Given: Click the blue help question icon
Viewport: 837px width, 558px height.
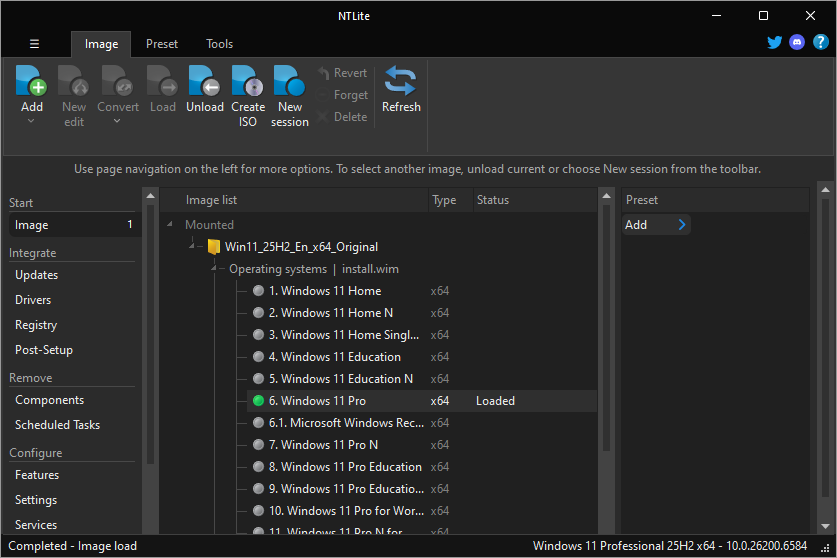Looking at the screenshot, I should (820, 43).
